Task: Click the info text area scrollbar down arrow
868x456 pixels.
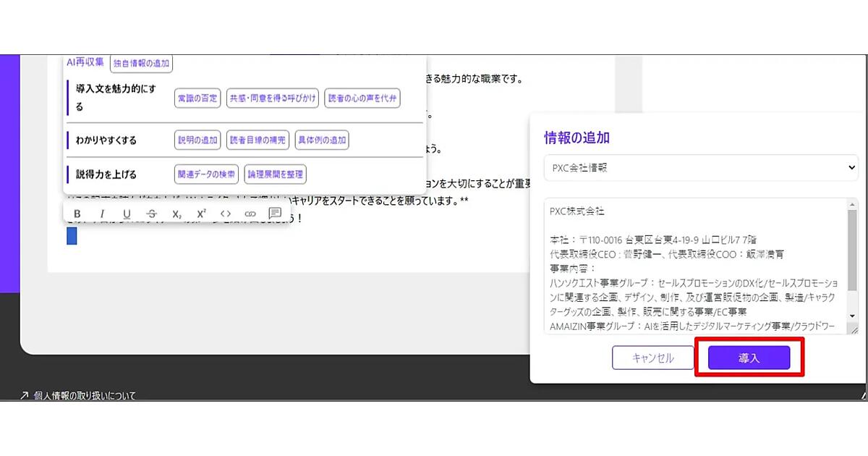Action: 852,316
